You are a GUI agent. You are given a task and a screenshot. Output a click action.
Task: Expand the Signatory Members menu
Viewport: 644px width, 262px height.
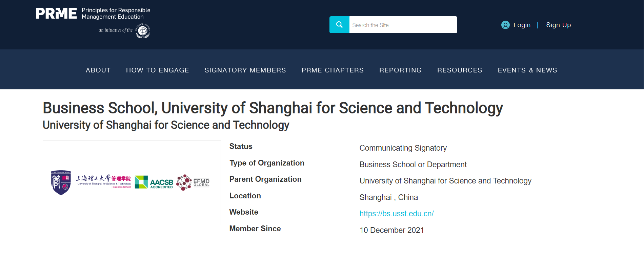coord(245,70)
